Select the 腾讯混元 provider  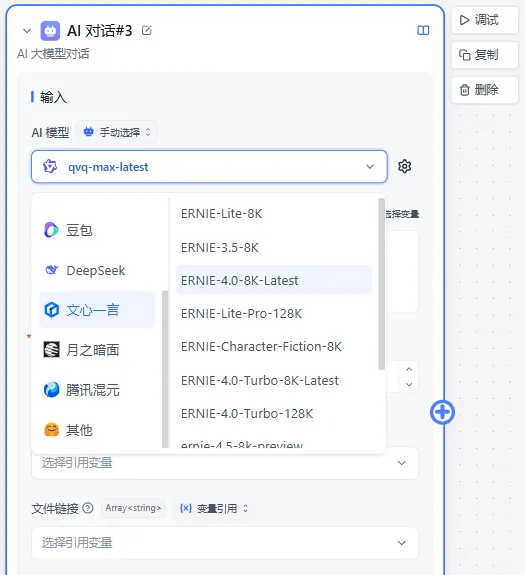click(x=97, y=390)
